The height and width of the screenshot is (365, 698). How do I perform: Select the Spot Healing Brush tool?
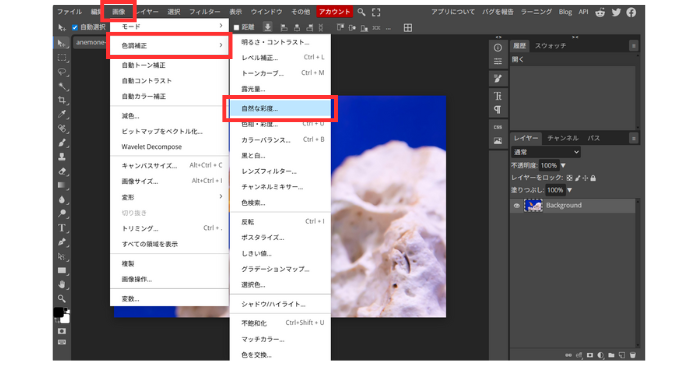[62, 129]
